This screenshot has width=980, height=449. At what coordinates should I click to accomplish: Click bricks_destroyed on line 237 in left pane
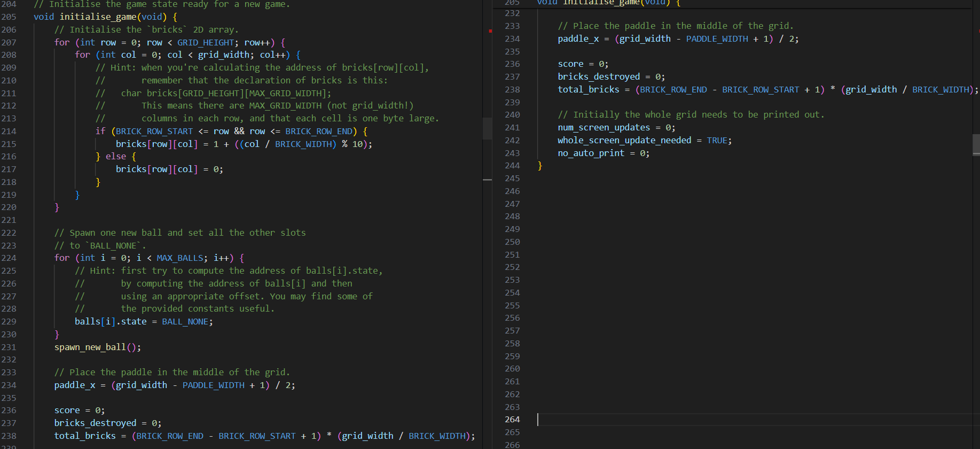click(95, 423)
